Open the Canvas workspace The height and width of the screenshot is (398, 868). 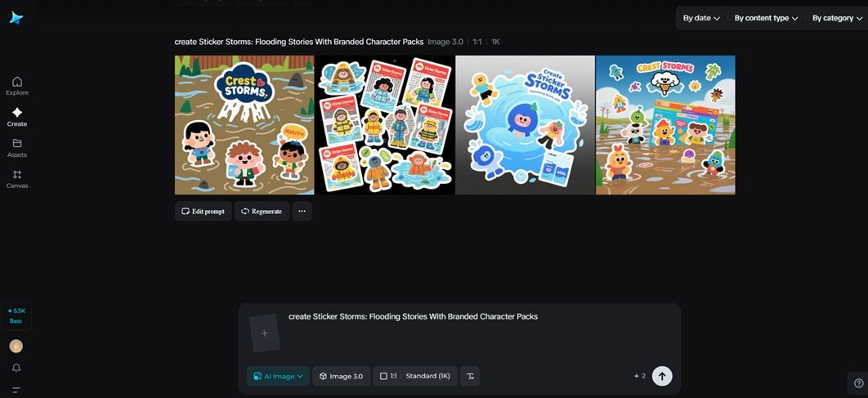(17, 179)
